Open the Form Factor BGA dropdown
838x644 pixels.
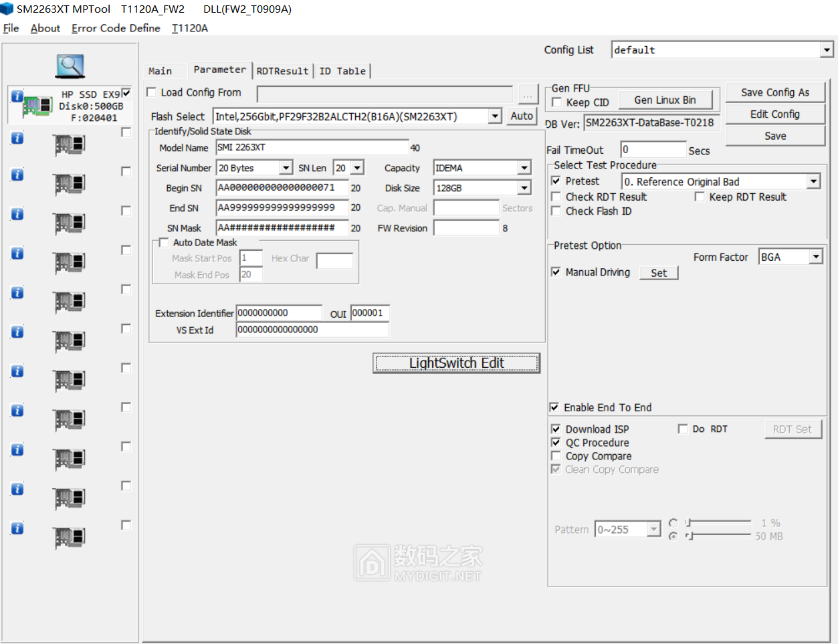click(x=815, y=257)
